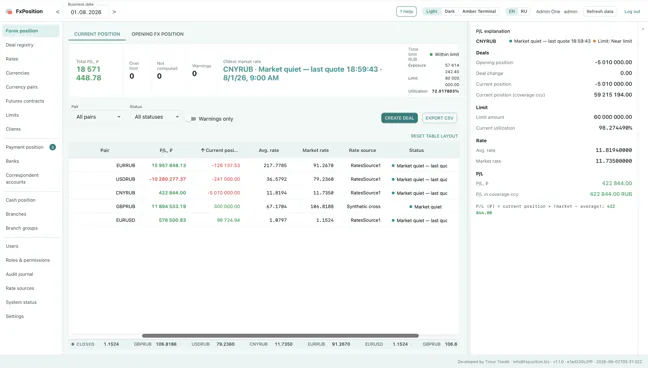Select the EURRUB row
The image size is (648, 368).
[264, 165]
